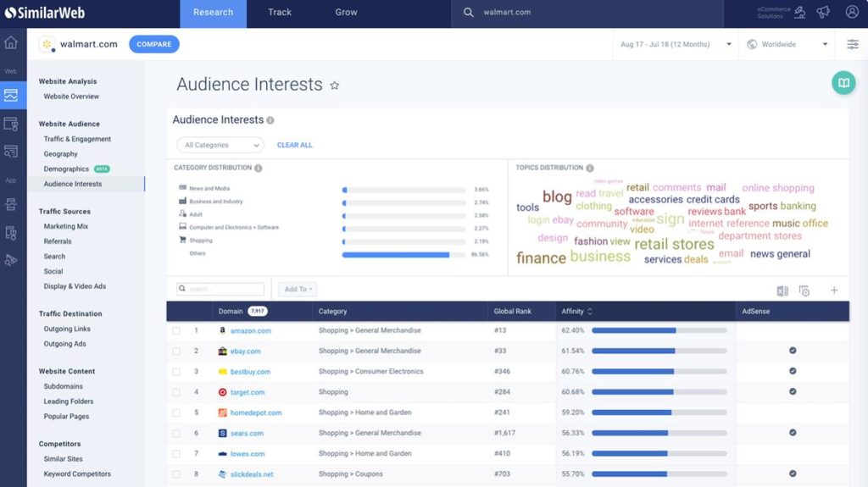Screen dimensions: 868x487
Task: Click the megaphone announcements icon
Action: click(823, 12)
